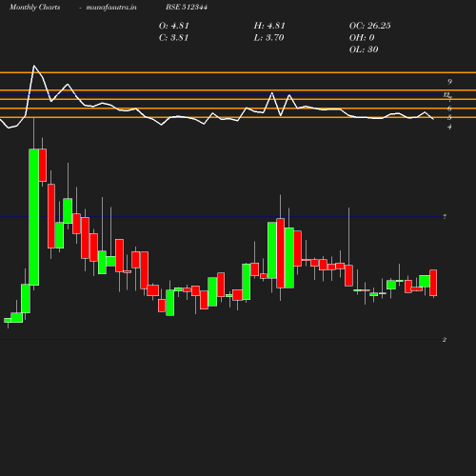Select the price label '7' on candlestick axis

(445, 217)
